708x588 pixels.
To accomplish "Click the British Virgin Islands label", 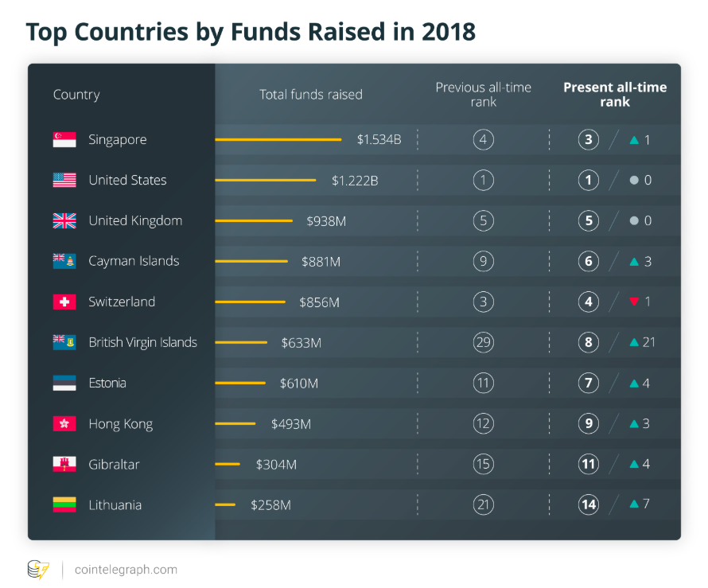I will pyautogui.click(x=143, y=343).
